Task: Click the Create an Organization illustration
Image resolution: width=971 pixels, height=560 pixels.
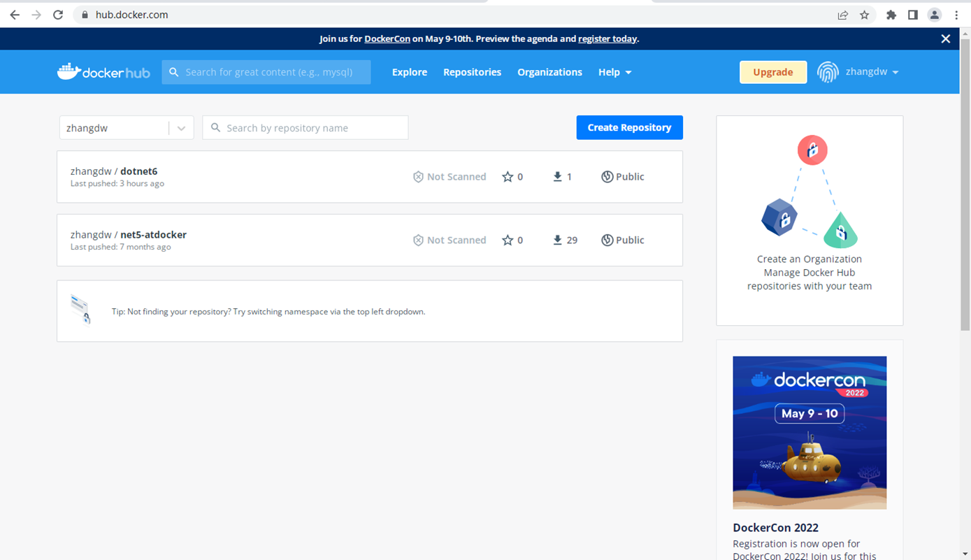Action: tap(810, 192)
